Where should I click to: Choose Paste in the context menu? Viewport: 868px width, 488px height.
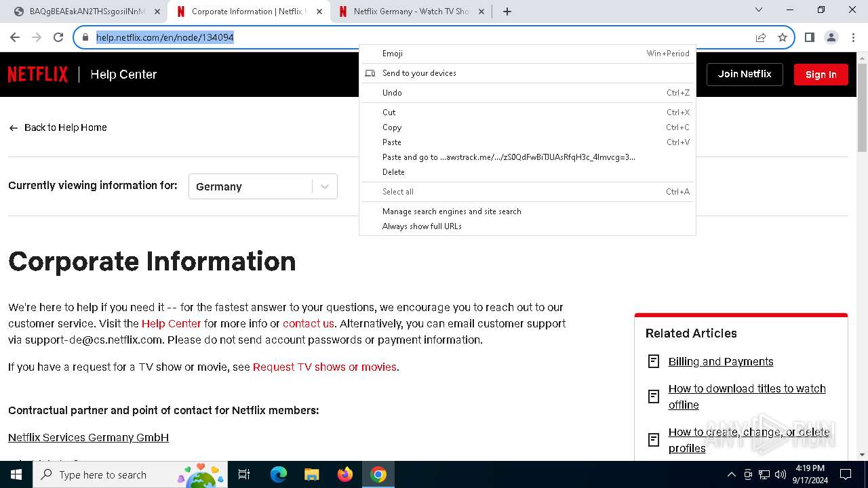click(527, 142)
